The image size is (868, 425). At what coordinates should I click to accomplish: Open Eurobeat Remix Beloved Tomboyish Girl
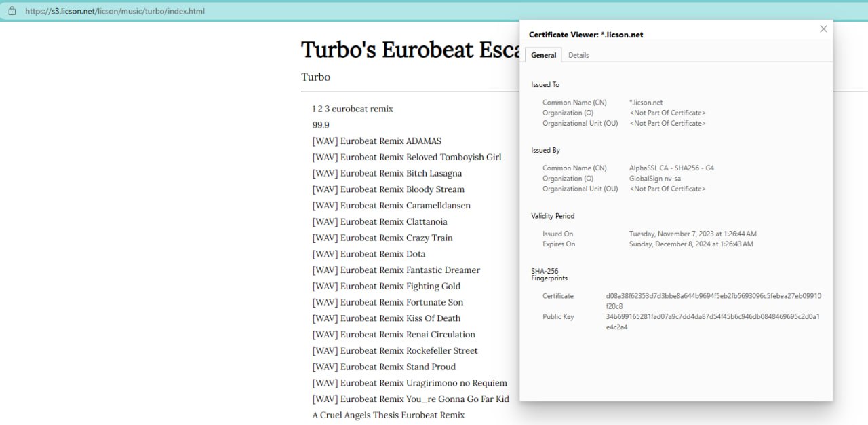pyautogui.click(x=406, y=157)
